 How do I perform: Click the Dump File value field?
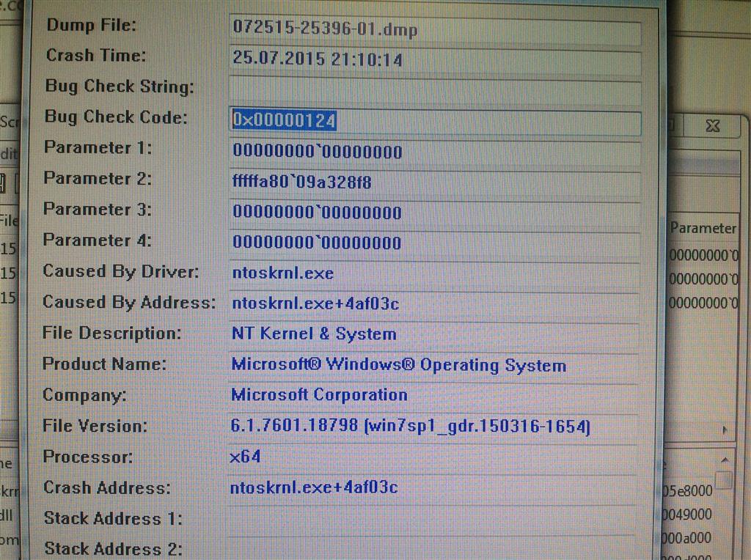435,30
